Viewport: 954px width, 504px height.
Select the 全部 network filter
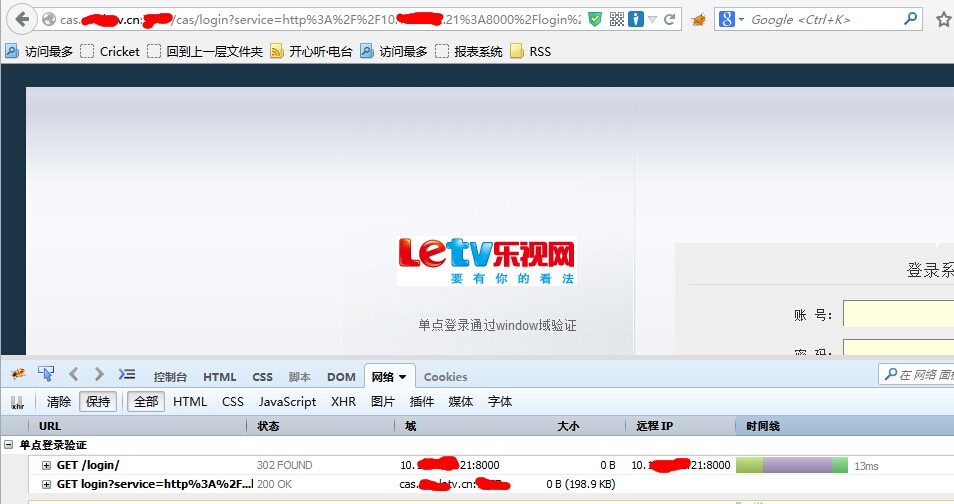coord(146,402)
